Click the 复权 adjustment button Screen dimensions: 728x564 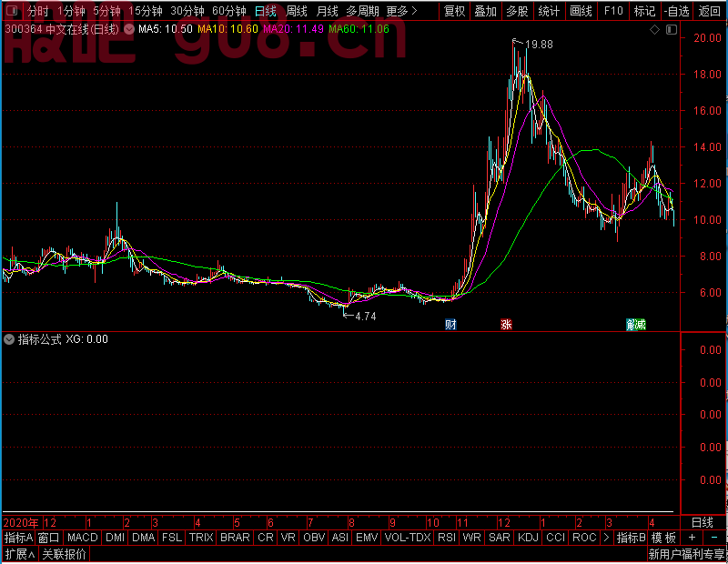tap(454, 11)
